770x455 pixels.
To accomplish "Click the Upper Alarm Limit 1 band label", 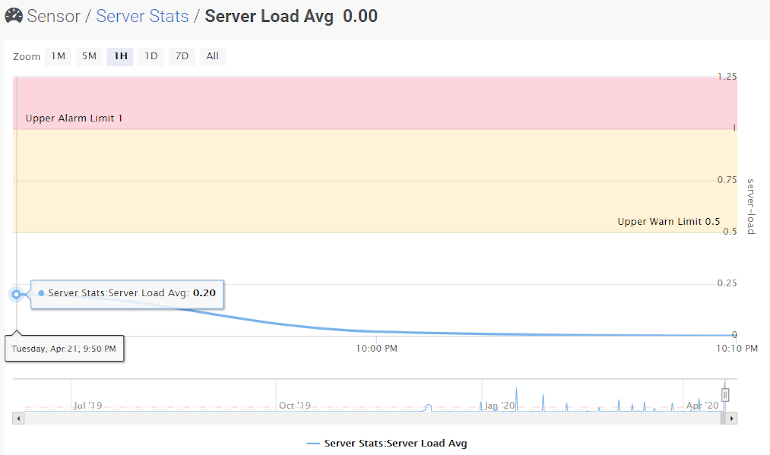I will (74, 119).
